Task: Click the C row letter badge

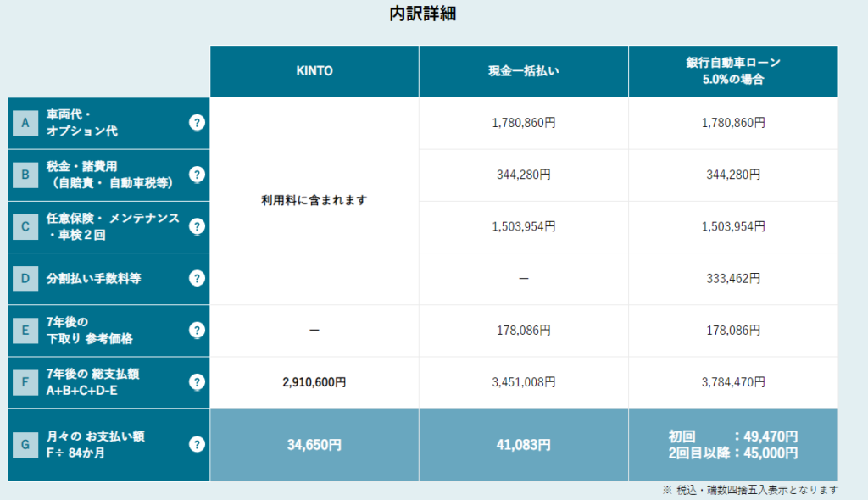Action: tap(25, 226)
